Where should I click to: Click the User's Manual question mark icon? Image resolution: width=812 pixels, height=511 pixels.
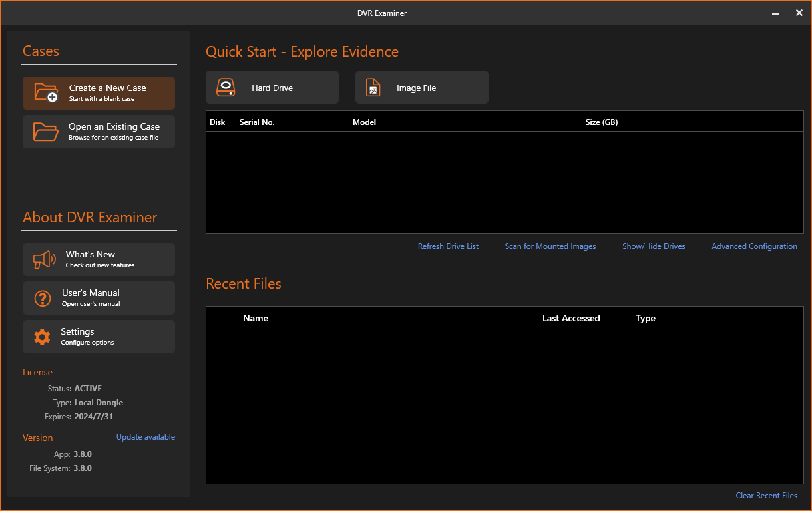click(43, 298)
